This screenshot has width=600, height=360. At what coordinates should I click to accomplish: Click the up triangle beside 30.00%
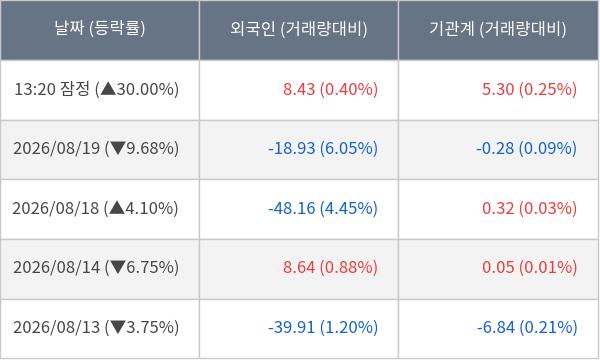click(x=108, y=89)
